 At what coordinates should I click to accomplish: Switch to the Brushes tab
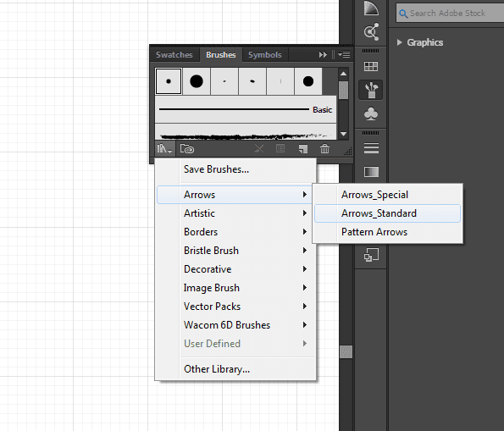coord(221,55)
